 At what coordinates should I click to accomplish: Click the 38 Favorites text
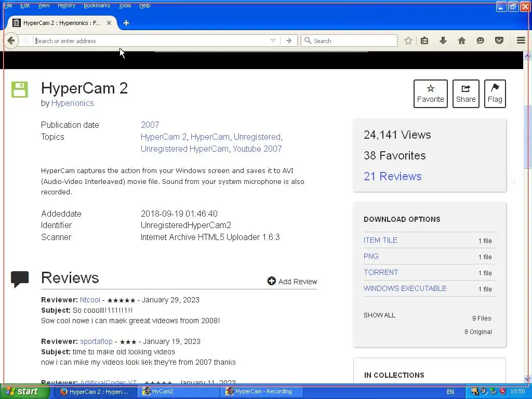click(x=395, y=155)
